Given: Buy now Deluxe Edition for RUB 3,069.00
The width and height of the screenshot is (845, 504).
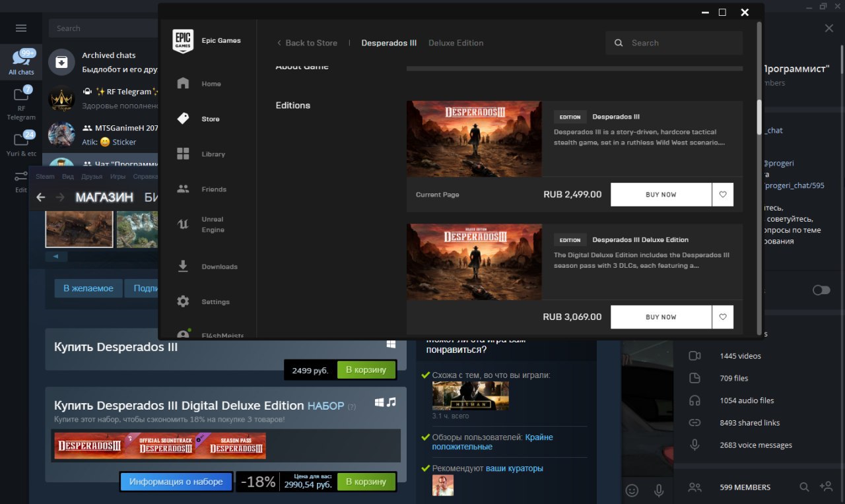Looking at the screenshot, I should tap(661, 317).
